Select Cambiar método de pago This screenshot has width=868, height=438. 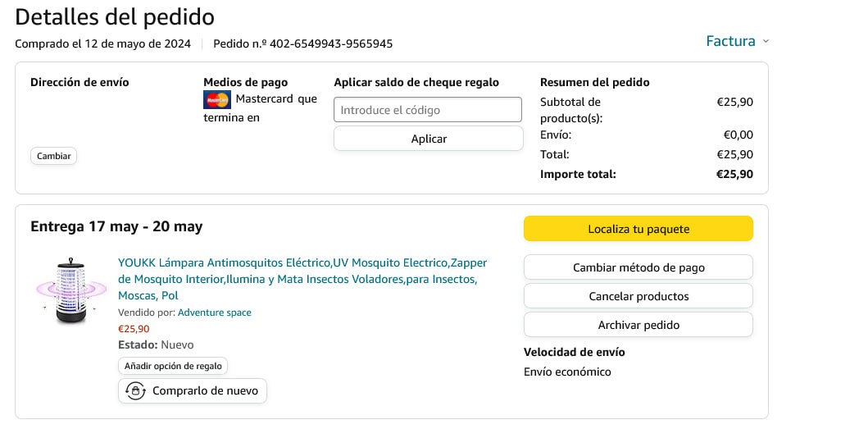[638, 267]
